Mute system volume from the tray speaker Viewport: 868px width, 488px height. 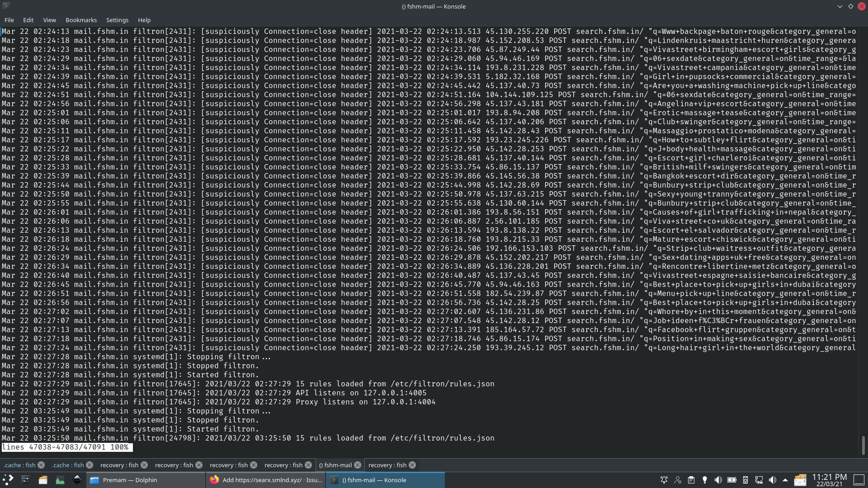pyautogui.click(x=719, y=480)
